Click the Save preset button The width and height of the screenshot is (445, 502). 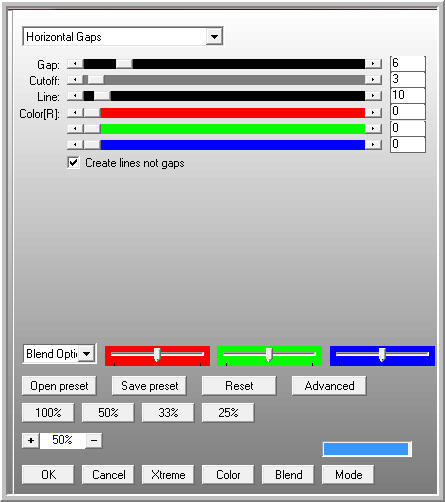tap(149, 386)
